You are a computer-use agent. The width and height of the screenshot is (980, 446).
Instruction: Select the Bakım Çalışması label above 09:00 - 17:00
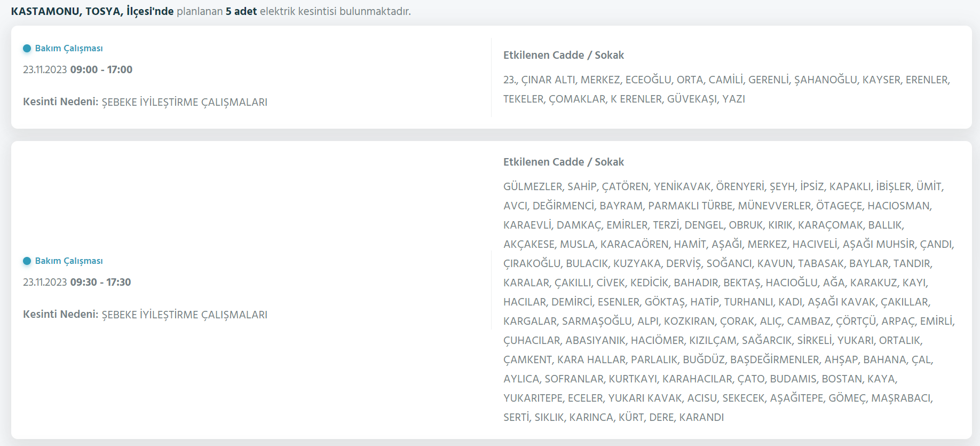pyautogui.click(x=69, y=49)
